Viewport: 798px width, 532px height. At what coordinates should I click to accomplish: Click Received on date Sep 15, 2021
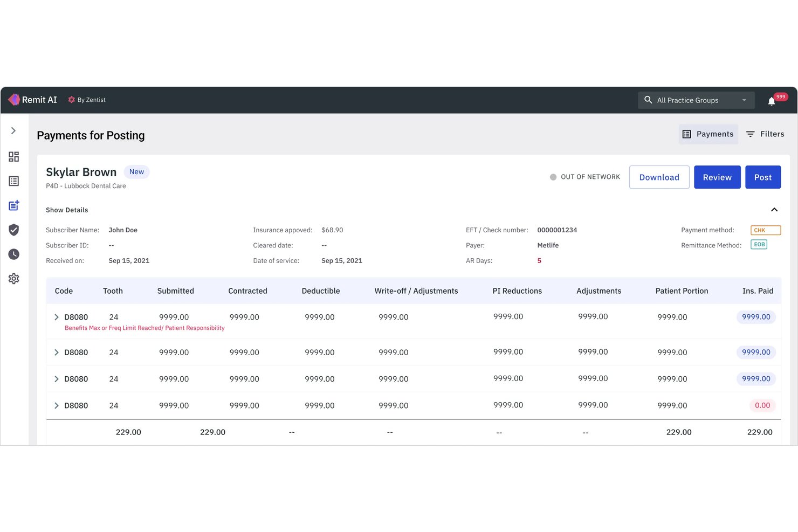(129, 261)
